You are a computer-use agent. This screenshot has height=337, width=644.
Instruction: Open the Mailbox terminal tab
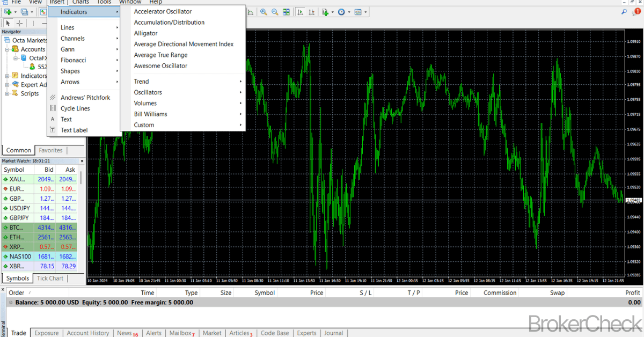click(x=182, y=333)
